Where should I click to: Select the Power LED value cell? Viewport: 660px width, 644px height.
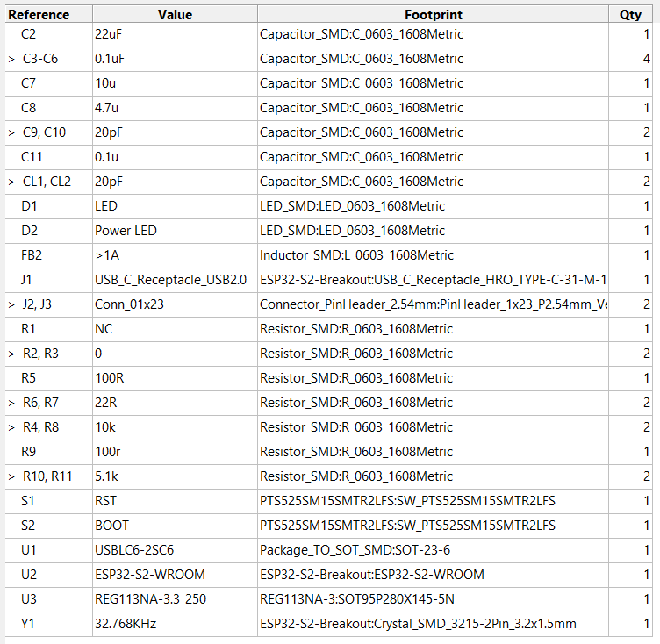click(128, 231)
